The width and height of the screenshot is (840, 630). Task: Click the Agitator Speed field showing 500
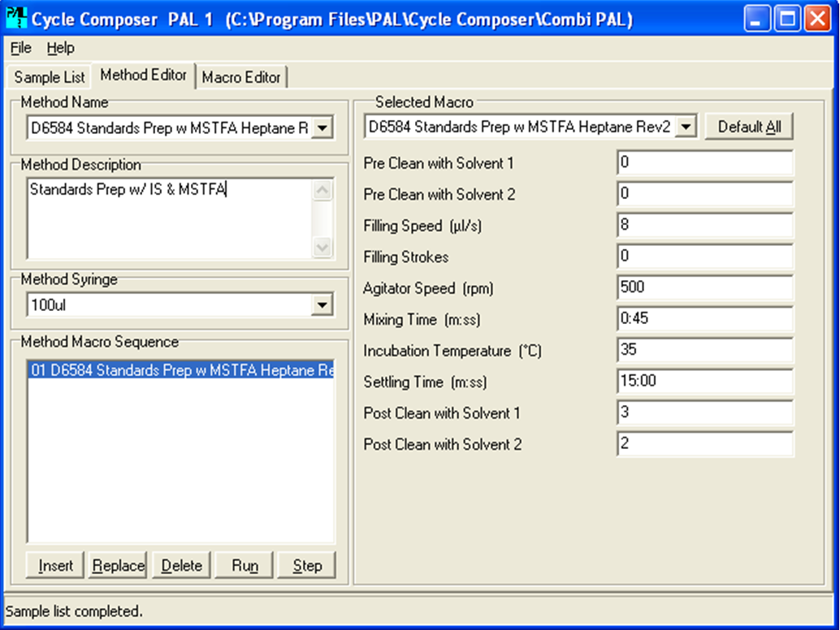705,287
